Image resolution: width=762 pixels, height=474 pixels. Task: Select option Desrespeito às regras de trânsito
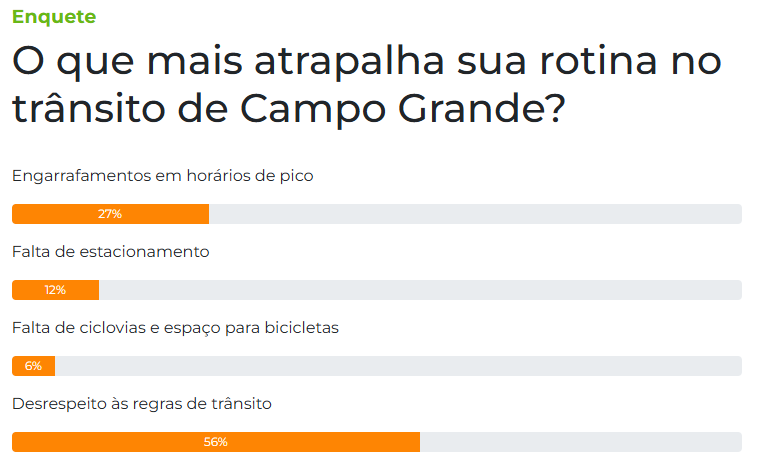[141, 404]
